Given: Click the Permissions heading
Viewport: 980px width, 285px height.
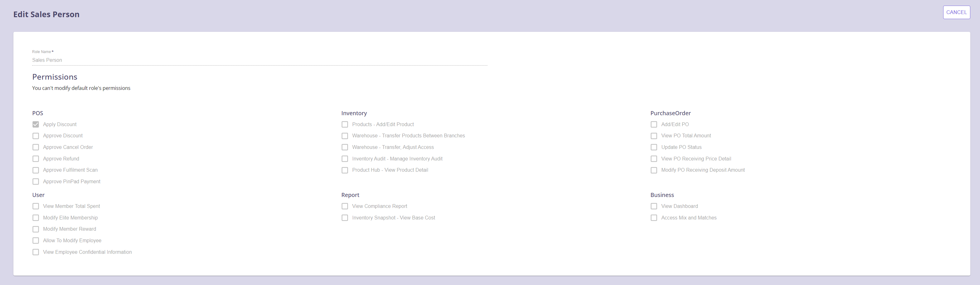Looking at the screenshot, I should click(55, 77).
